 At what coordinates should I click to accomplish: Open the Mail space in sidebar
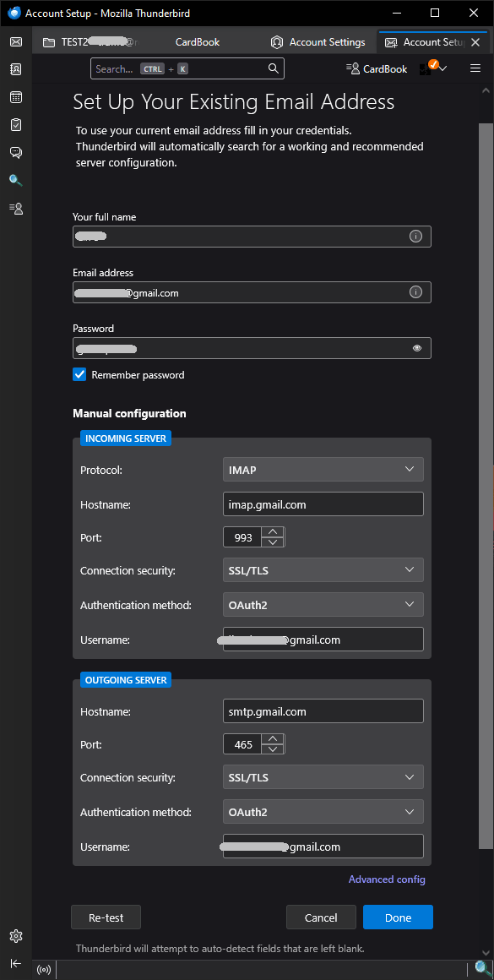tap(16, 42)
